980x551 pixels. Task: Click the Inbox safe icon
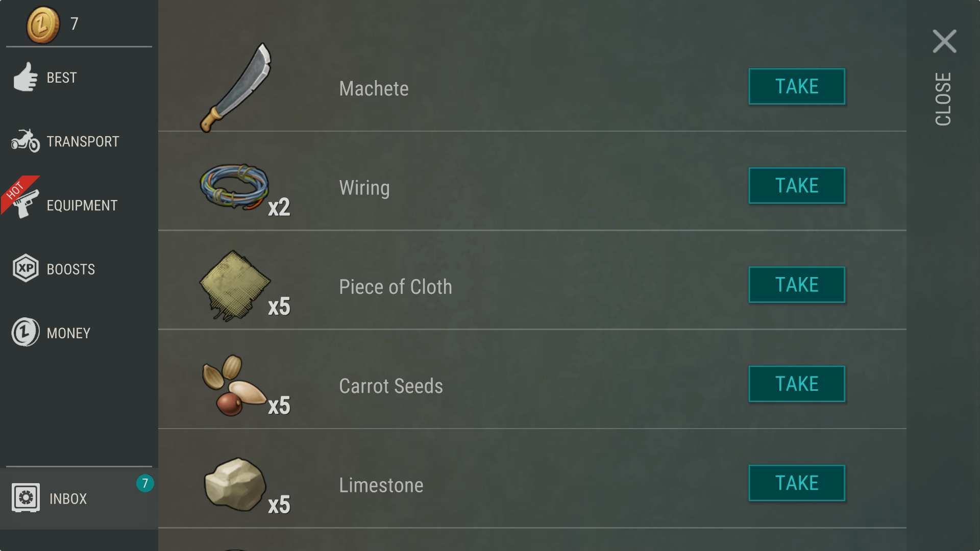[x=26, y=497]
